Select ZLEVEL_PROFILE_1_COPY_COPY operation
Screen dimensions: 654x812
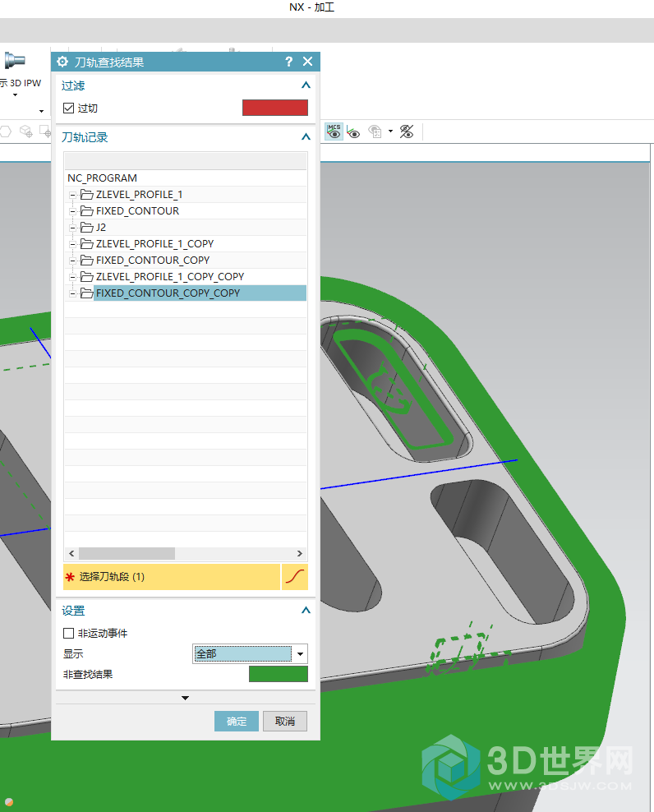click(169, 277)
